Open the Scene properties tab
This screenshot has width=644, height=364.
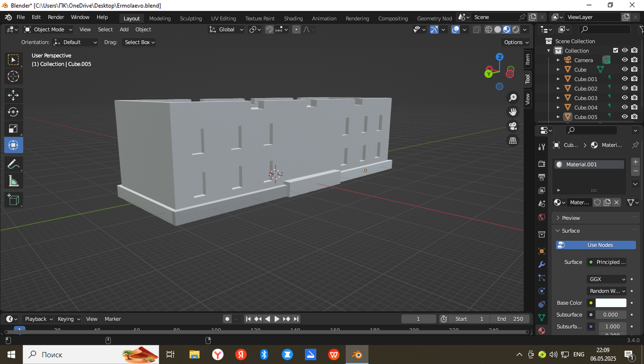coord(542,204)
